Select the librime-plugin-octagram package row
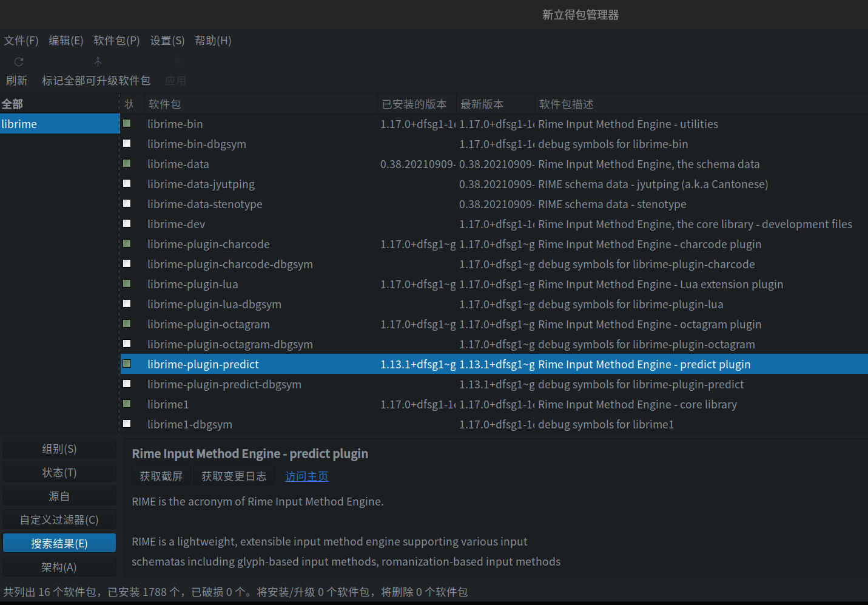Image resolution: width=868 pixels, height=605 pixels. (x=494, y=324)
